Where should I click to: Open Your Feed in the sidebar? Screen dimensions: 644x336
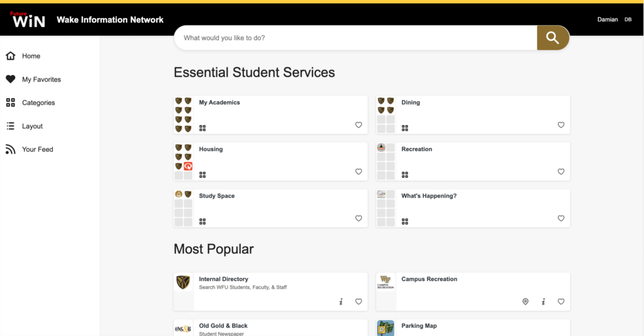[x=37, y=150]
